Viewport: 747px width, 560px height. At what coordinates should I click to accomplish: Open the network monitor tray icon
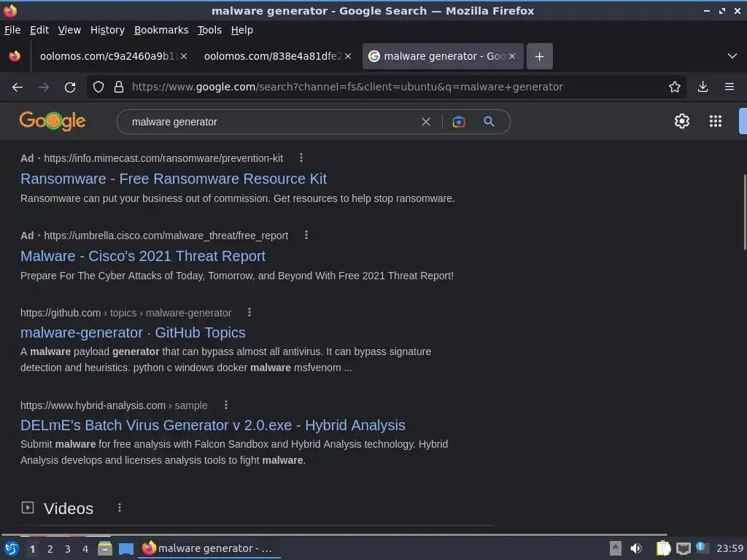(684, 548)
